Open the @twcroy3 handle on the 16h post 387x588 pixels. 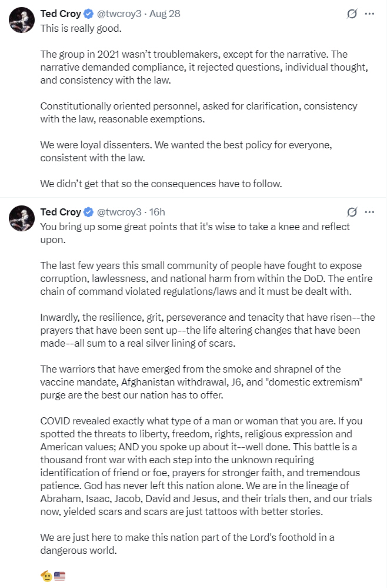tap(119, 212)
